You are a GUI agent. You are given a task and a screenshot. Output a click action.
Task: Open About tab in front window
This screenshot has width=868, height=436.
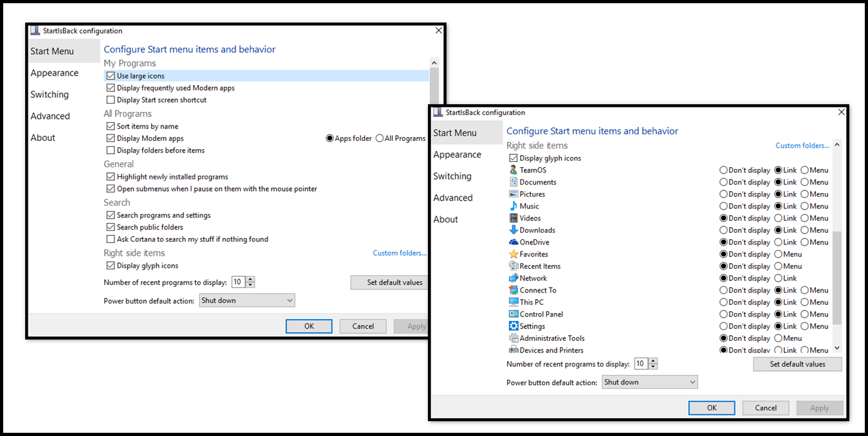tap(446, 219)
